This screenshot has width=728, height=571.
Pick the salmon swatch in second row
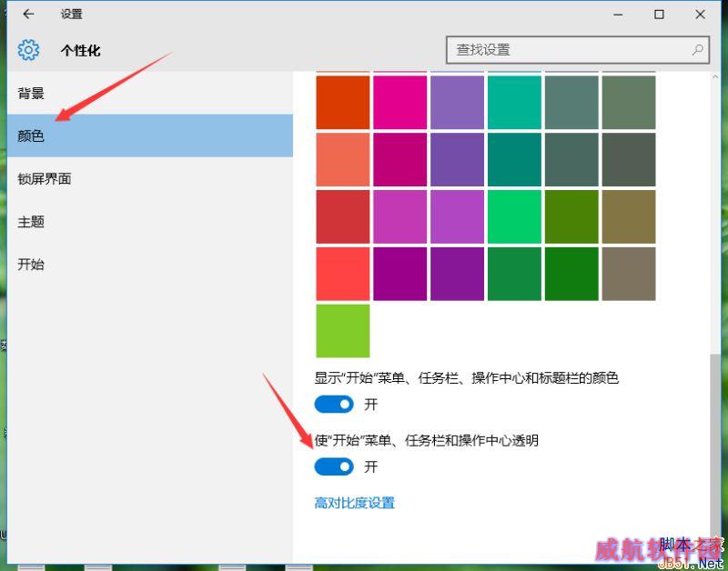pyautogui.click(x=343, y=159)
